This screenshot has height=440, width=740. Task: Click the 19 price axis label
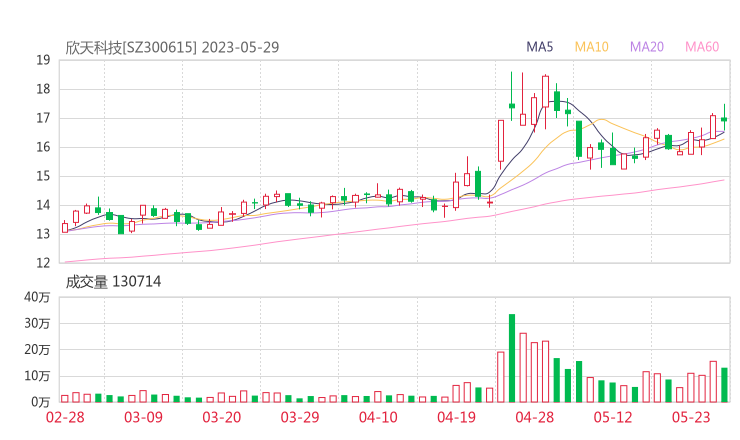point(43,60)
